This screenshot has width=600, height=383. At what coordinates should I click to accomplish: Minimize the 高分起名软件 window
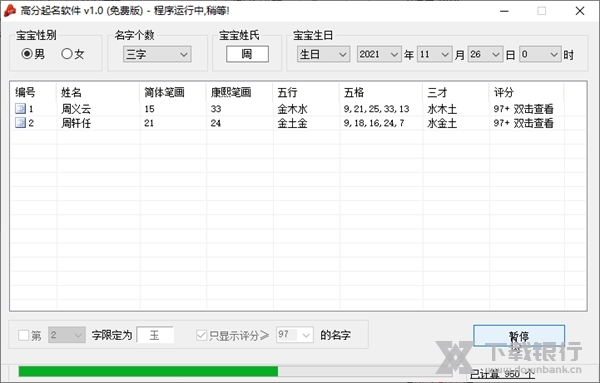[x=504, y=11]
